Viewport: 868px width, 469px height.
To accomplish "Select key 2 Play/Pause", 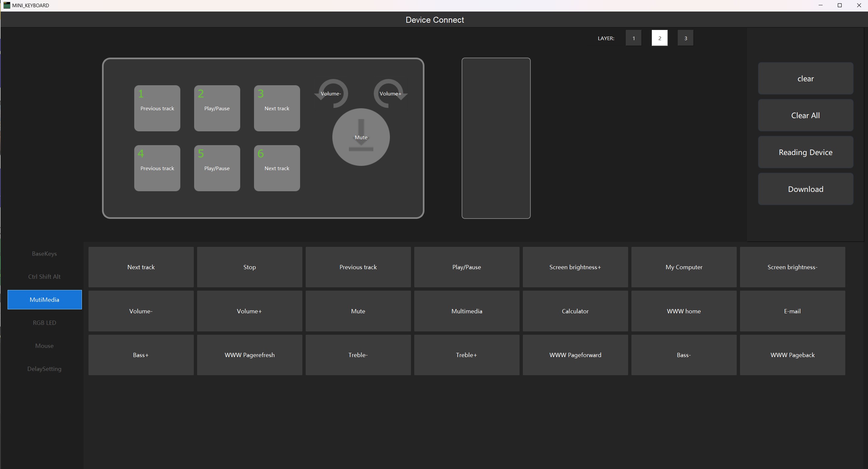I will [217, 108].
